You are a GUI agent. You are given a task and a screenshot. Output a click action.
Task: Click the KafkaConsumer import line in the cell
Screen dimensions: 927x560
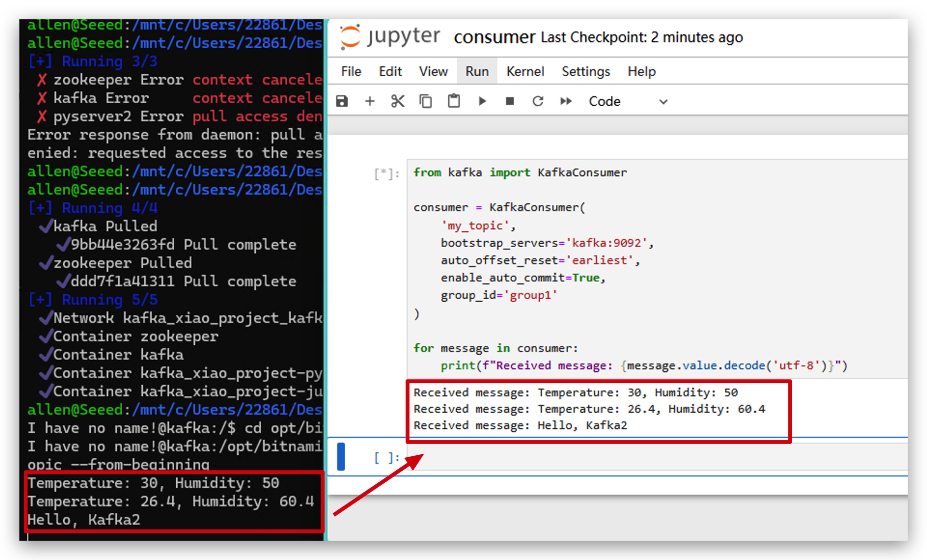click(x=520, y=172)
